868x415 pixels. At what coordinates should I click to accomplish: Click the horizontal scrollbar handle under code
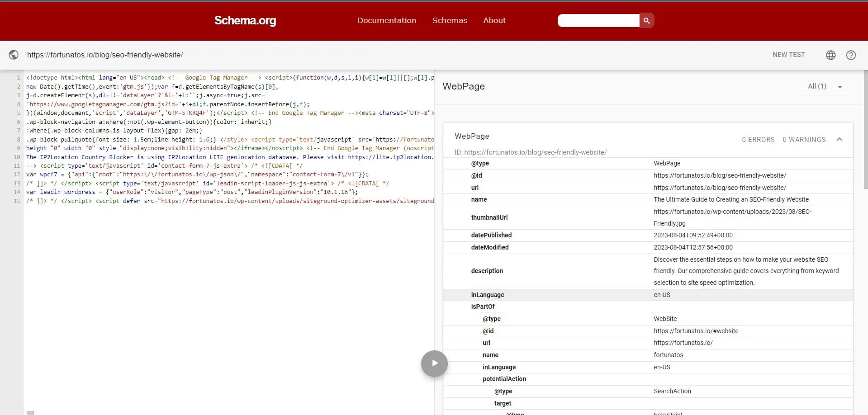[30, 413]
